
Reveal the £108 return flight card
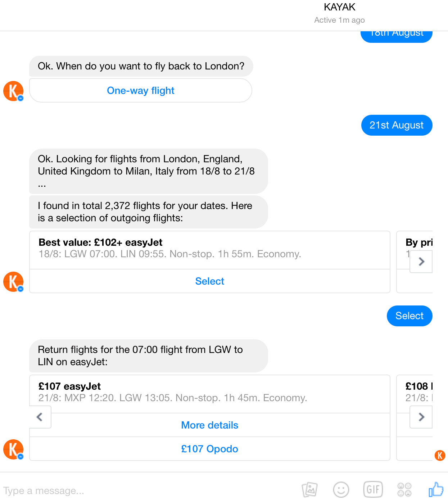pyautogui.click(x=421, y=417)
